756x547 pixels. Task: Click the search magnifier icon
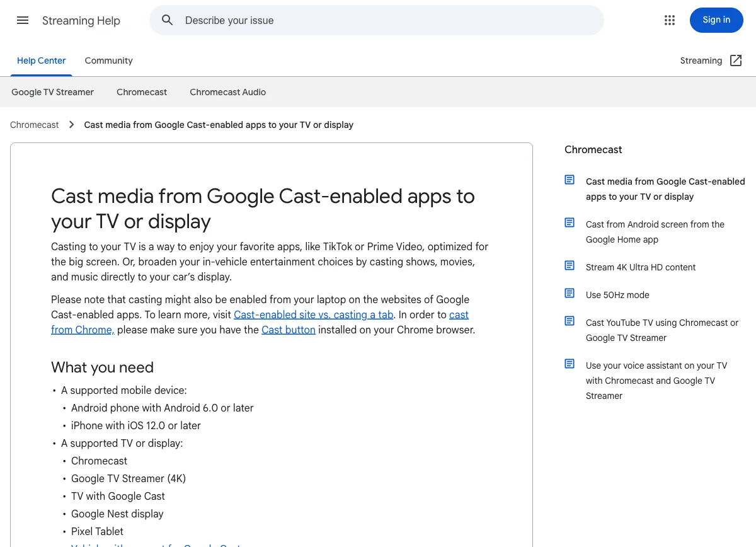(167, 20)
